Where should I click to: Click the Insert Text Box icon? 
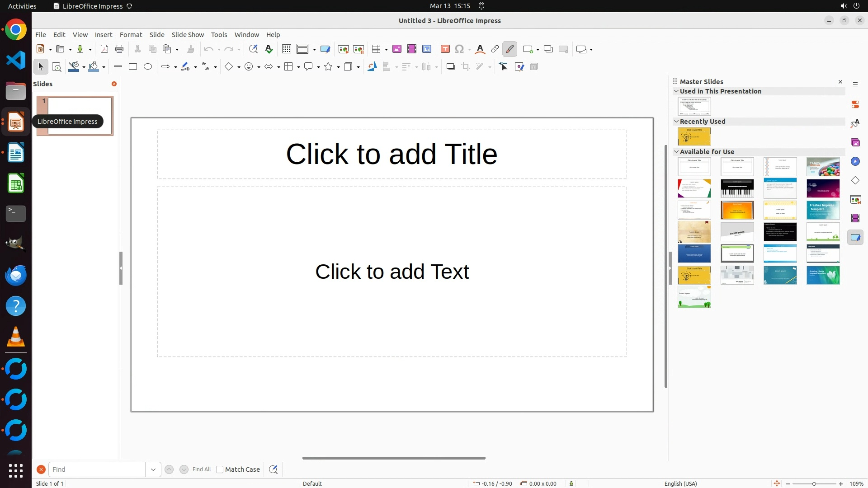[x=445, y=49]
